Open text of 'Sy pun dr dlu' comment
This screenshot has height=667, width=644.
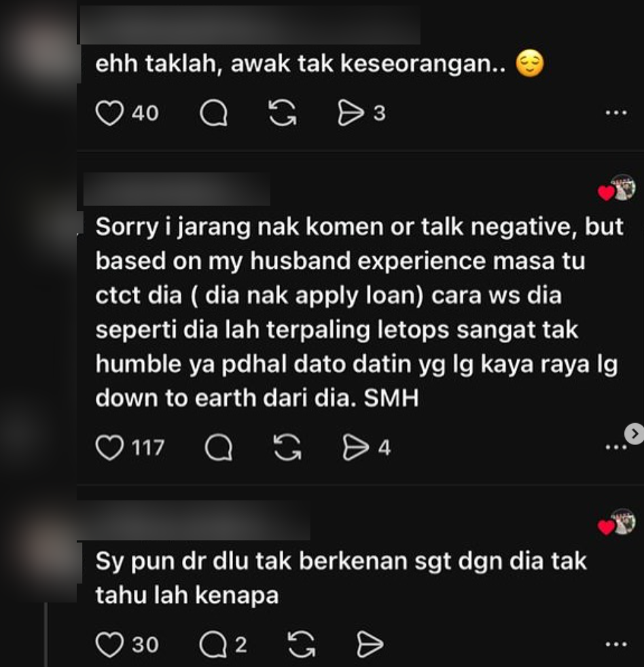pos(341,577)
